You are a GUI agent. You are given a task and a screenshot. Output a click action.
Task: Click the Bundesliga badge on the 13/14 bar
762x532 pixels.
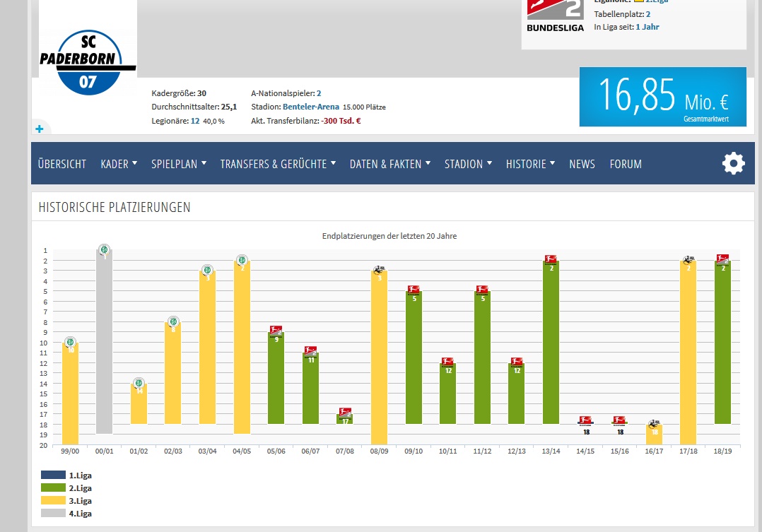551,260
